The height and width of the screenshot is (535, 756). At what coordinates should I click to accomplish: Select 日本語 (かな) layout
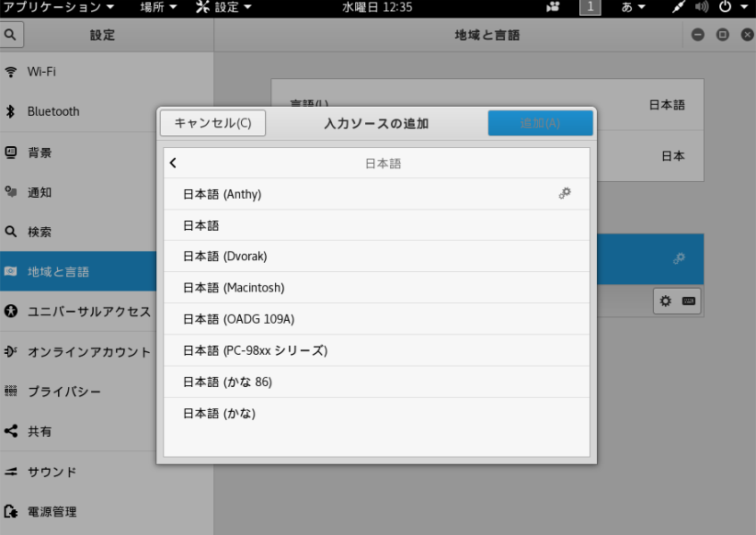click(376, 413)
